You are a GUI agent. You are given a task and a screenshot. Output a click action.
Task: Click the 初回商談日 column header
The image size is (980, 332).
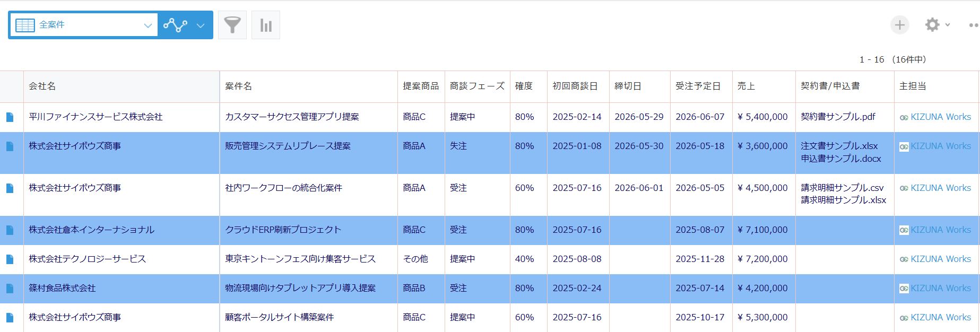coord(578,86)
